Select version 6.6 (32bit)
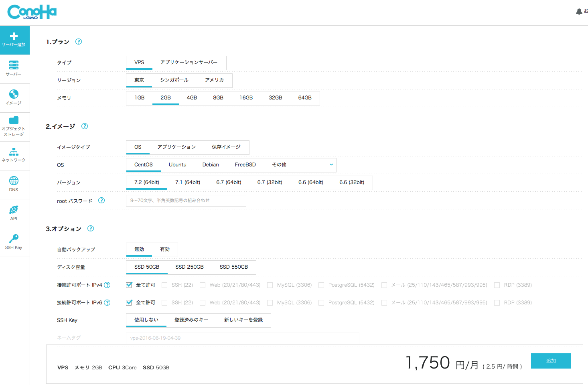Screen dimensions: 588x385 pos(352,182)
